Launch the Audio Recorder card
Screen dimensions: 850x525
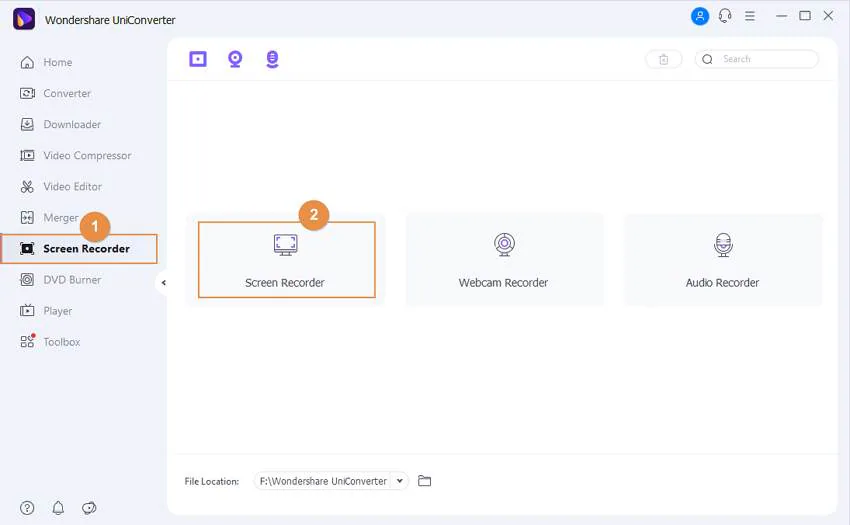(723, 260)
